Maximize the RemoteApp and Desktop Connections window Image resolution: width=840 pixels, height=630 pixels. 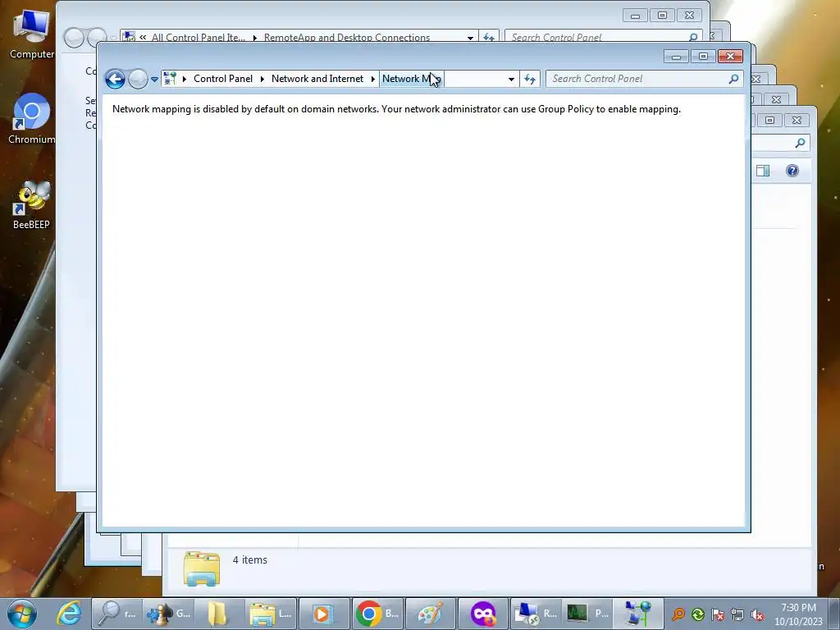pos(662,16)
